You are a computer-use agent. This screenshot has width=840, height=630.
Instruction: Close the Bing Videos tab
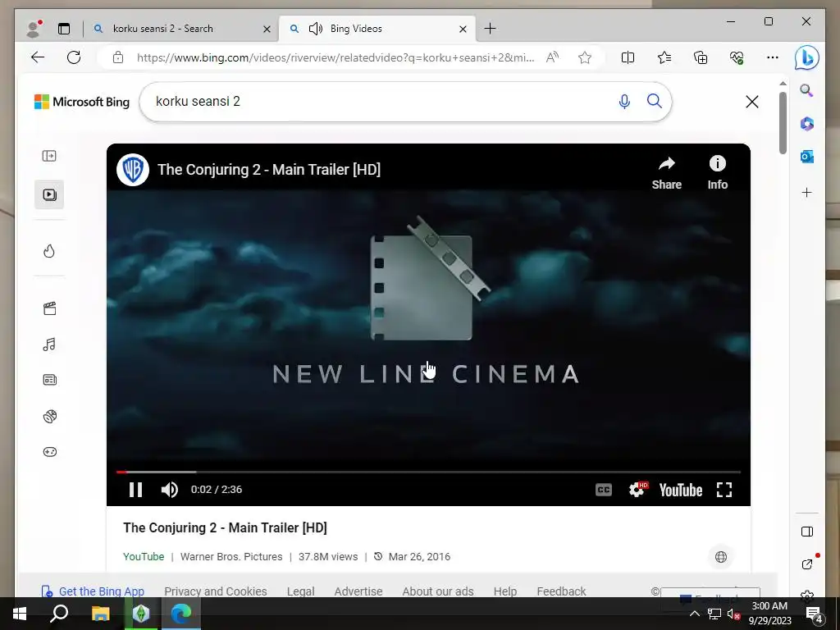click(463, 29)
